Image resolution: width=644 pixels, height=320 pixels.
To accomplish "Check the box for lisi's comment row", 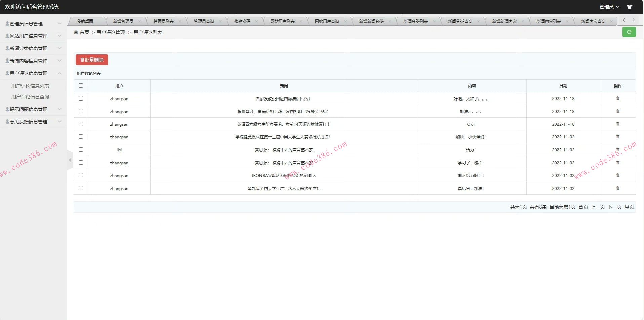I will 81,150.
